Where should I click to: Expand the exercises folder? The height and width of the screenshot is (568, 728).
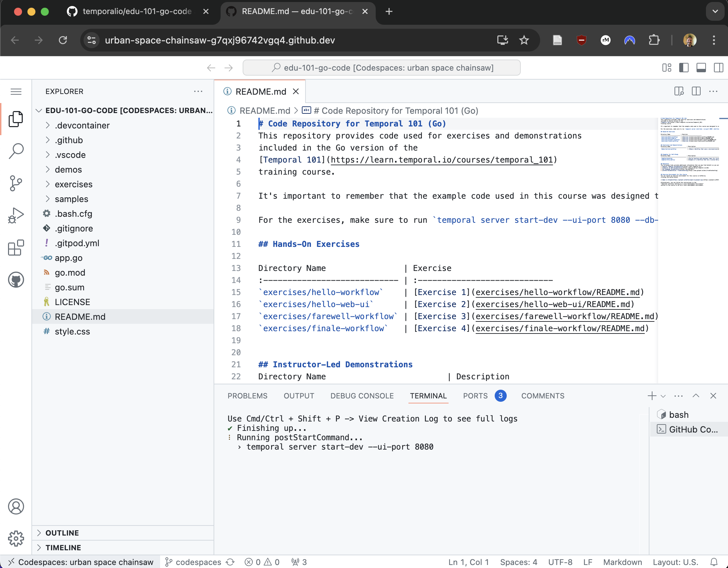pyautogui.click(x=74, y=184)
